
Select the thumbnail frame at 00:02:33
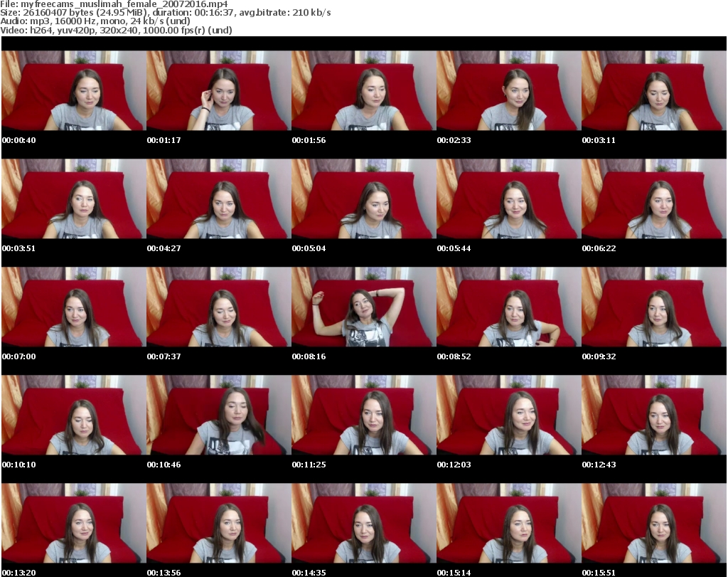(509, 90)
